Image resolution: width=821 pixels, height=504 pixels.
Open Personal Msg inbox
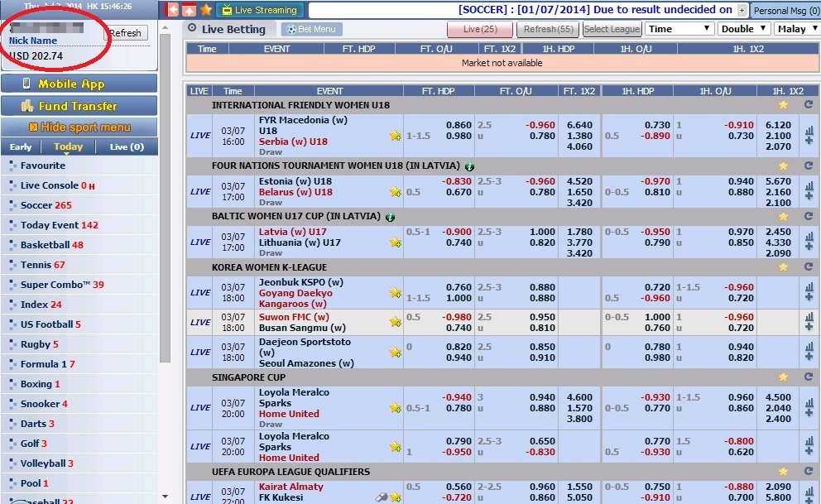tap(785, 11)
